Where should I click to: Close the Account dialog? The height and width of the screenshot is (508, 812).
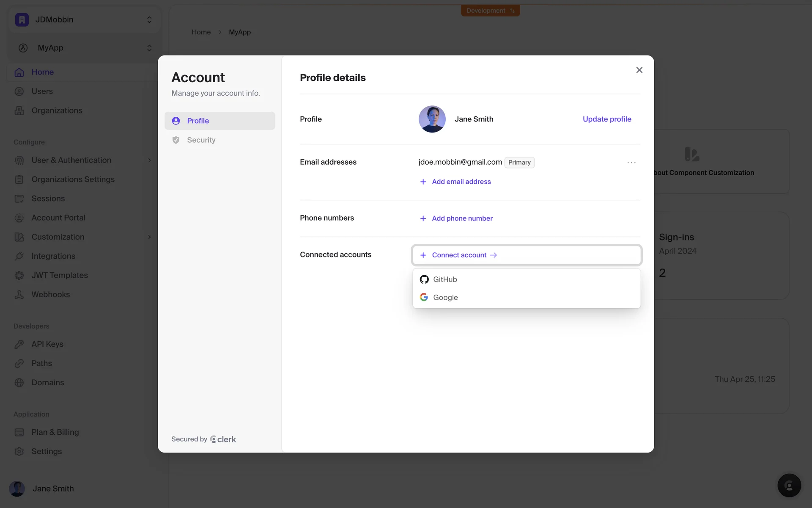click(639, 70)
